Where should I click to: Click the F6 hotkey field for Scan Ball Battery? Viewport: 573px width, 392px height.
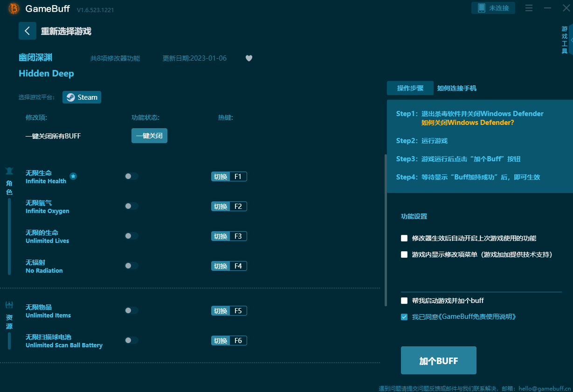pos(238,341)
